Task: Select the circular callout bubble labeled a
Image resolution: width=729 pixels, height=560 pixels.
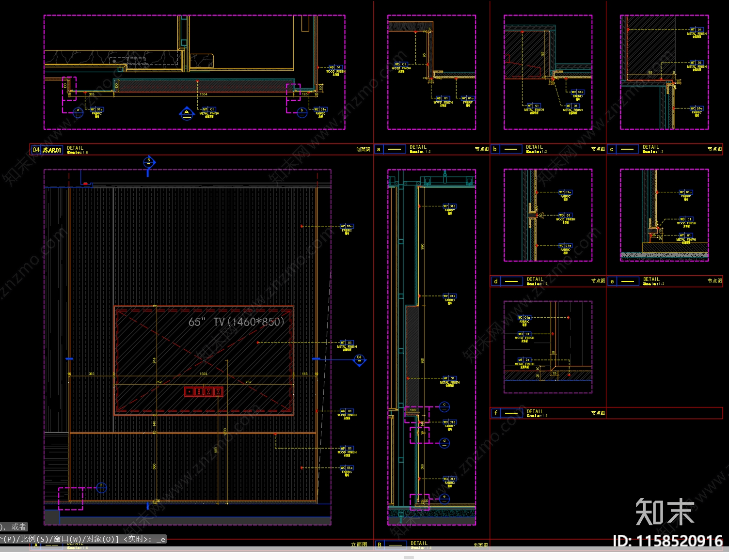Action: coord(78,112)
